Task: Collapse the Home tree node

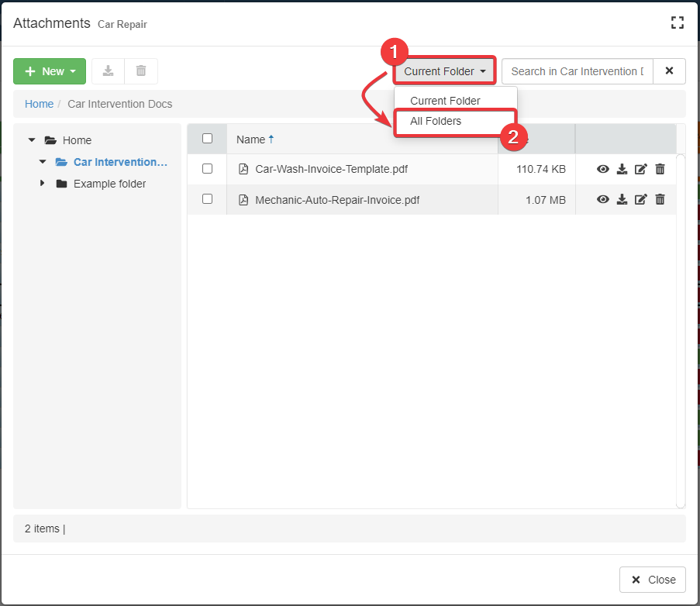Action: [32, 140]
